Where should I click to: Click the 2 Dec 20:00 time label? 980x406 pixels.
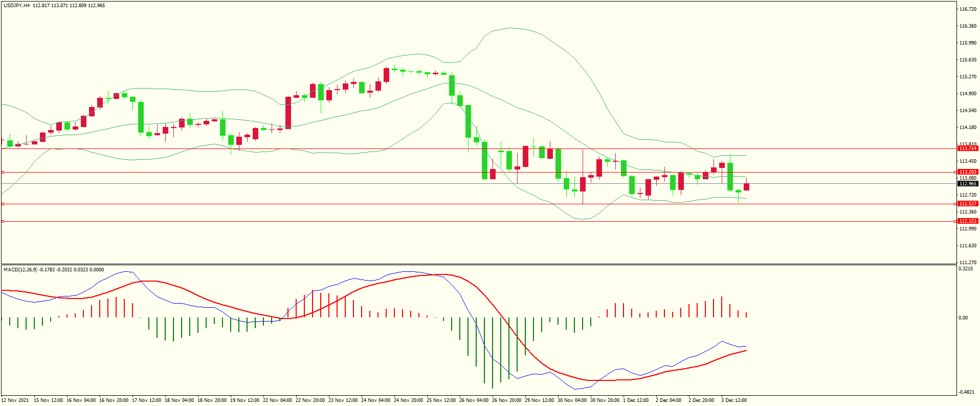701,400
